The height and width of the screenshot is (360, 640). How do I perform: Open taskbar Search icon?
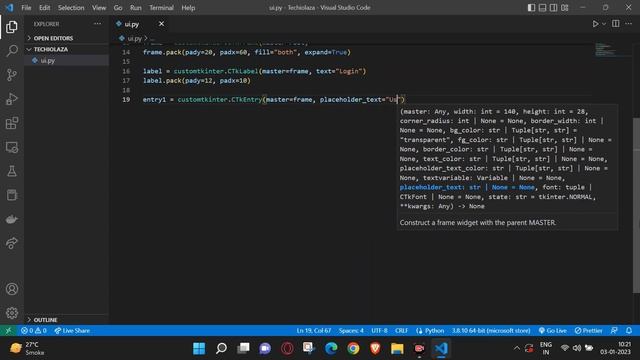pyautogui.click(x=221, y=349)
